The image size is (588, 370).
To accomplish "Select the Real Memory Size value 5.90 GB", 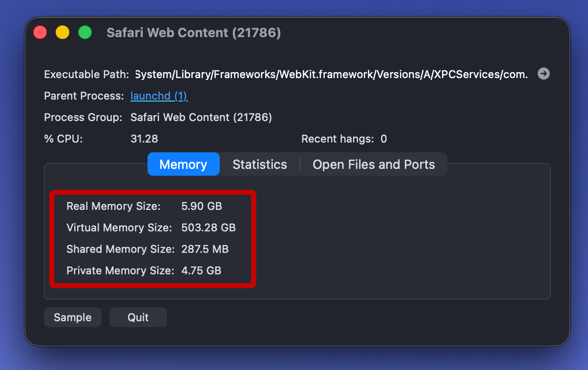I will [x=201, y=206].
